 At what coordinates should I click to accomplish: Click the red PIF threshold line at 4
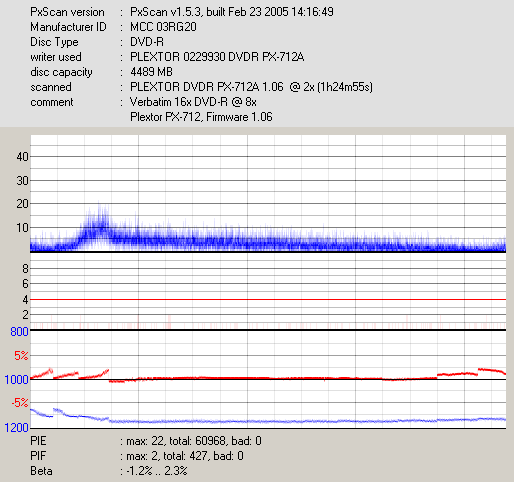coord(268,300)
